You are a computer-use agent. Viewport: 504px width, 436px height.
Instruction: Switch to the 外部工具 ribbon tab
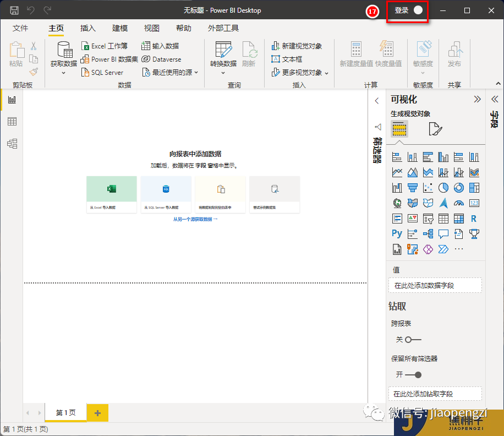[x=223, y=28]
